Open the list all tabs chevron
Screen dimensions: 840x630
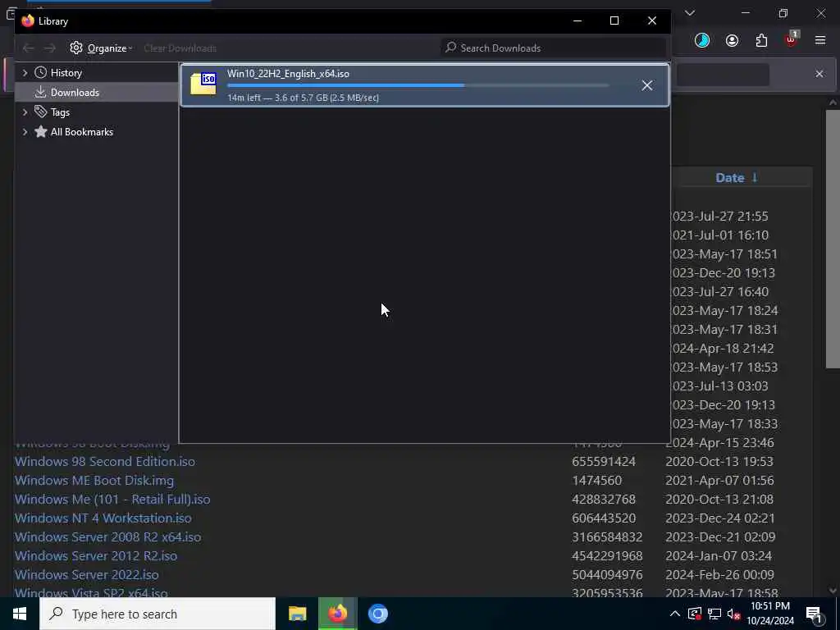(x=690, y=13)
